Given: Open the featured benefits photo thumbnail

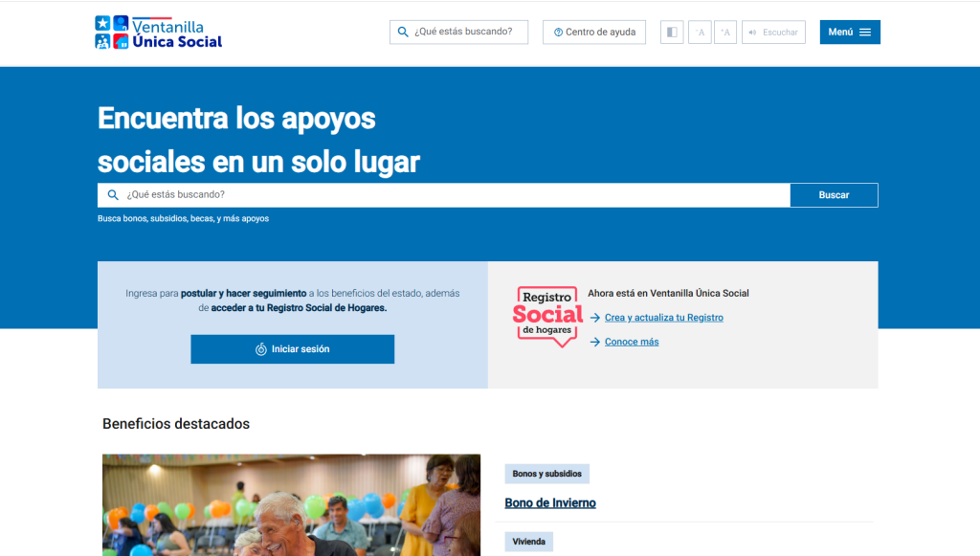Looking at the screenshot, I should click(x=291, y=504).
